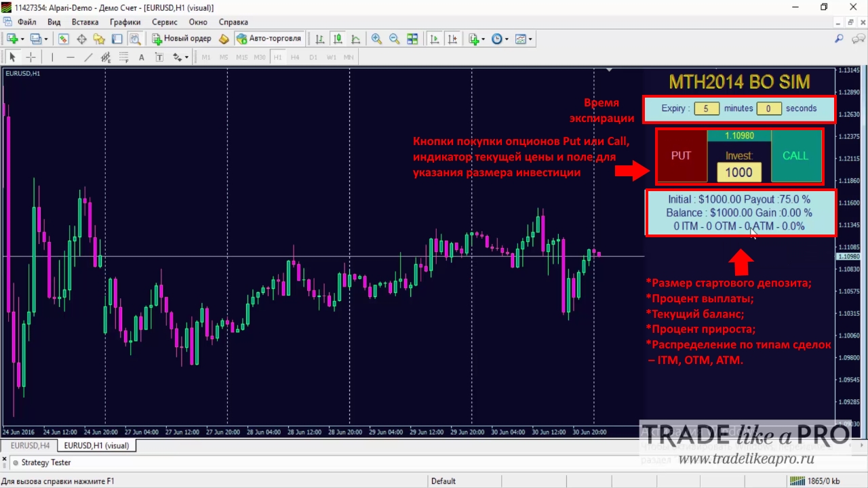868x488 pixels.
Task: Expand the Templates dropdown arrow
Action: pyautogui.click(x=531, y=39)
